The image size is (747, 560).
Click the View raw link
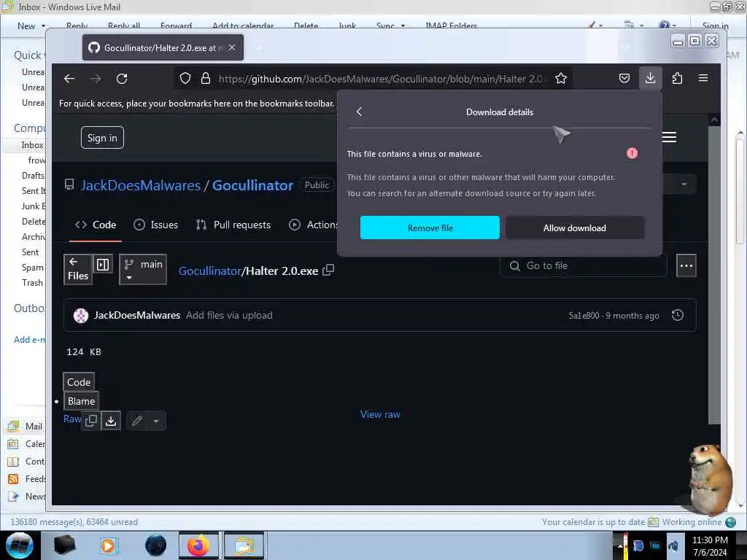(x=380, y=414)
